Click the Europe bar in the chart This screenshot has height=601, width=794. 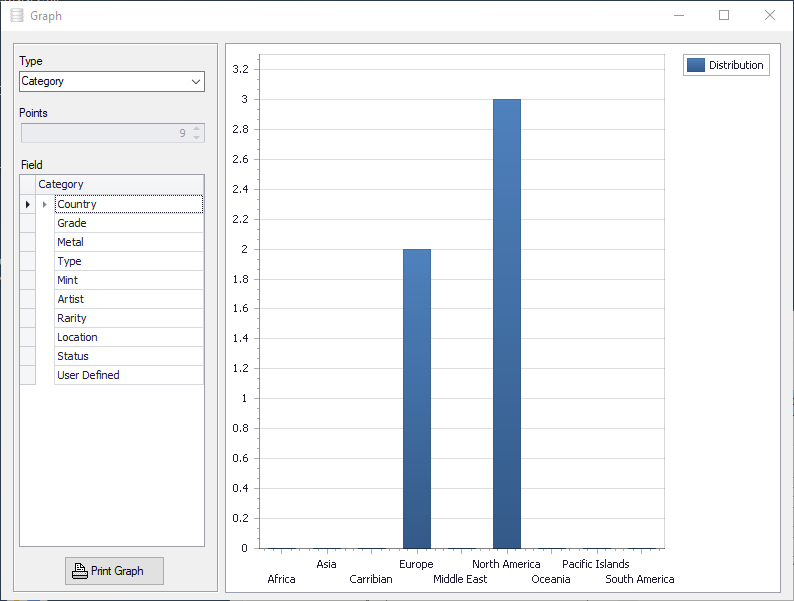(x=417, y=398)
